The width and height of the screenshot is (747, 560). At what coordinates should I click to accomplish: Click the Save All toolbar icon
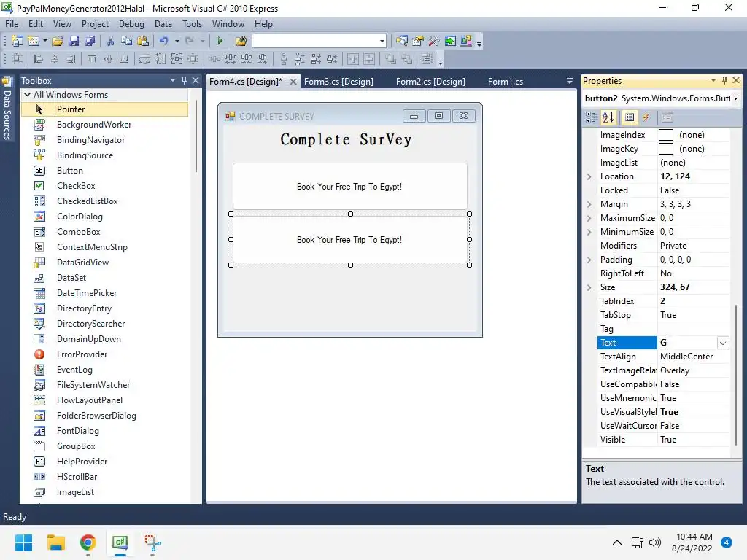(x=90, y=42)
